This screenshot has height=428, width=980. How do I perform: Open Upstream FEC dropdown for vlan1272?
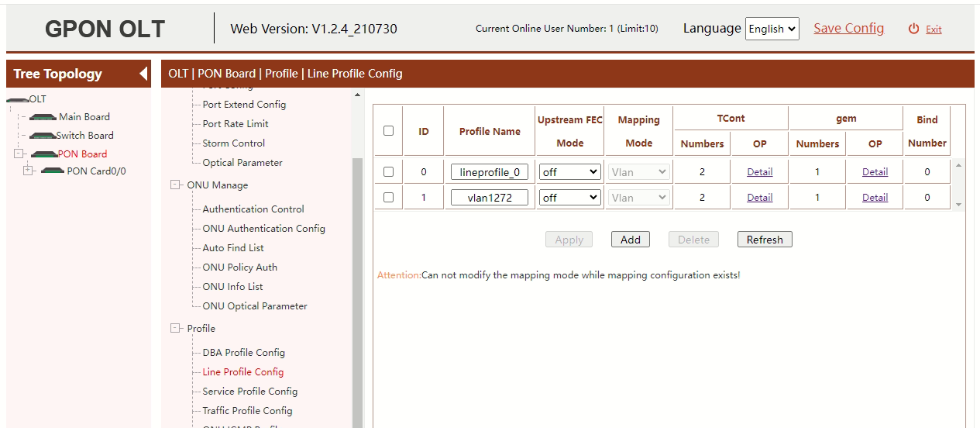(x=570, y=198)
